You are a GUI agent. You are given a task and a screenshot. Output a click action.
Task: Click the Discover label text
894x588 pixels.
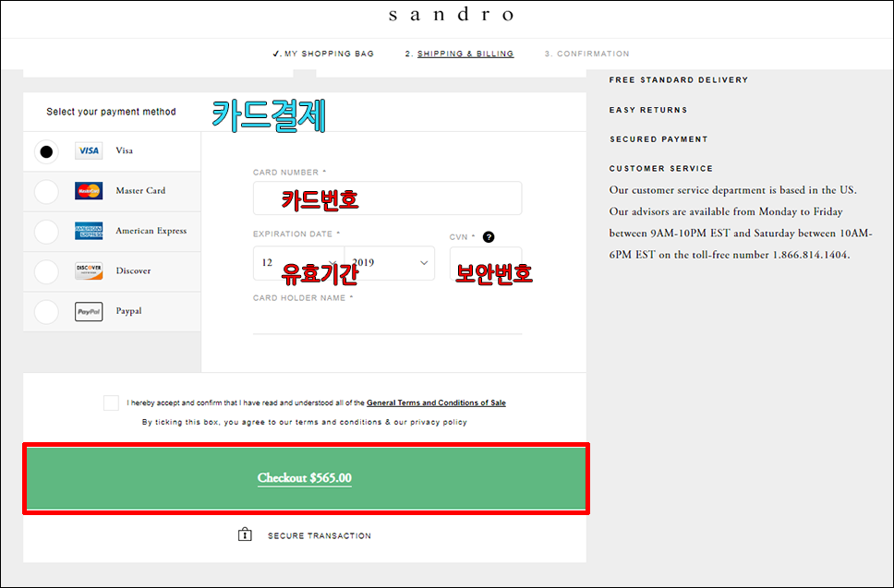tap(133, 270)
